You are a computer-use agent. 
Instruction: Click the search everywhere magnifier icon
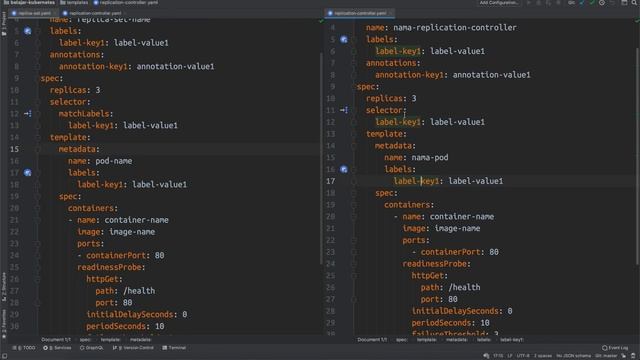point(635,2)
